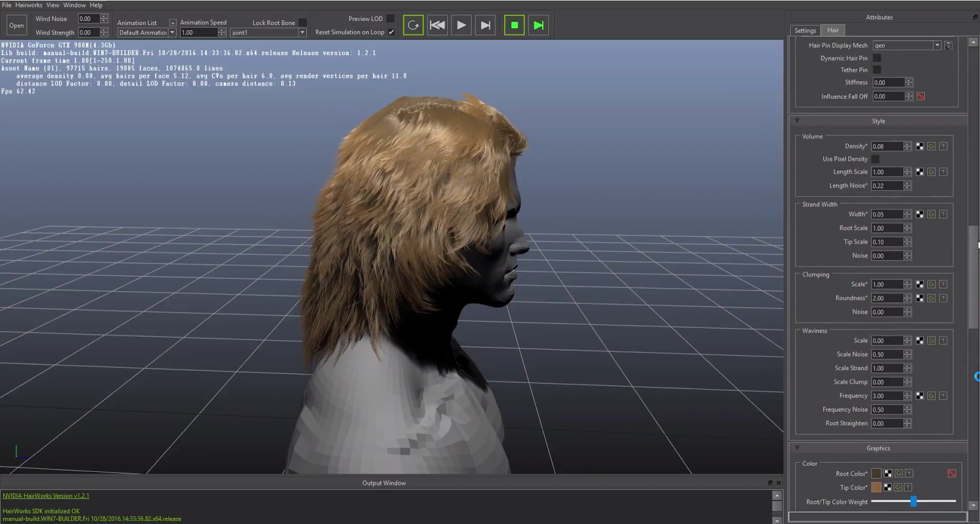
Task: Click the NVIDIA HairWorks Version link
Action: pos(46,496)
